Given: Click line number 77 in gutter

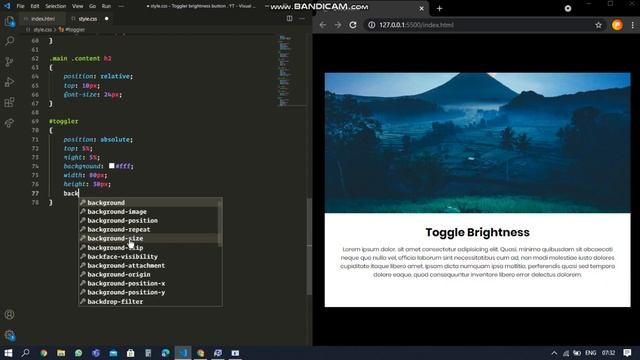Looking at the screenshot, I should pyautogui.click(x=35, y=193).
